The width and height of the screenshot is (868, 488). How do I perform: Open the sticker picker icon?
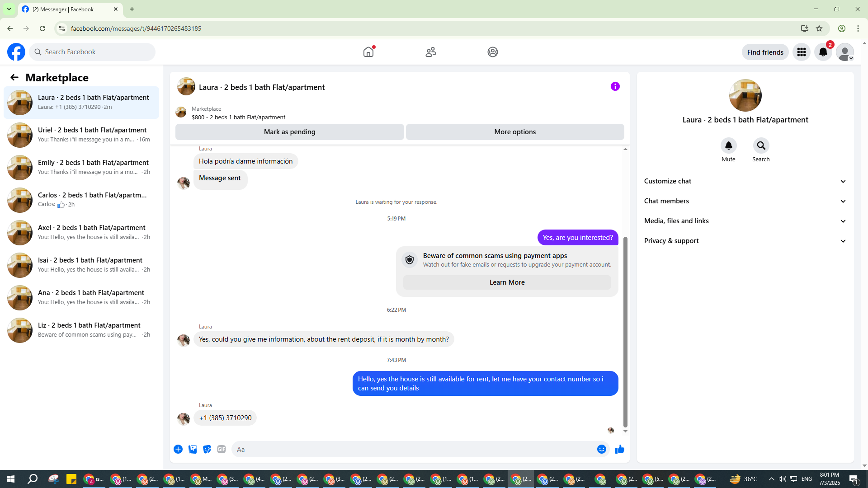(x=207, y=449)
